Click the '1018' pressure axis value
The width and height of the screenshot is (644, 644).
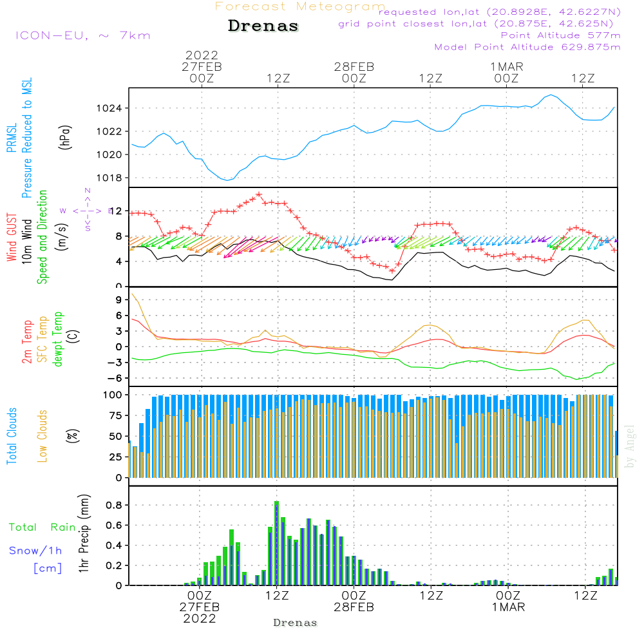pos(109,178)
